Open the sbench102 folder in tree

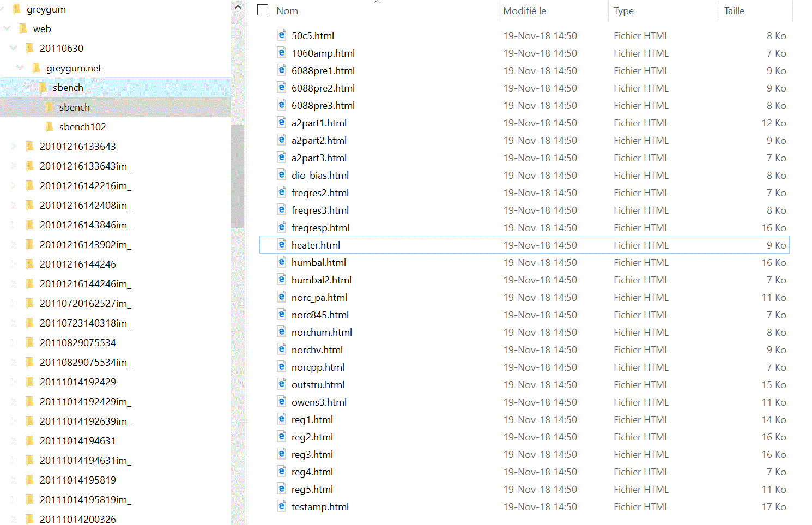83,126
